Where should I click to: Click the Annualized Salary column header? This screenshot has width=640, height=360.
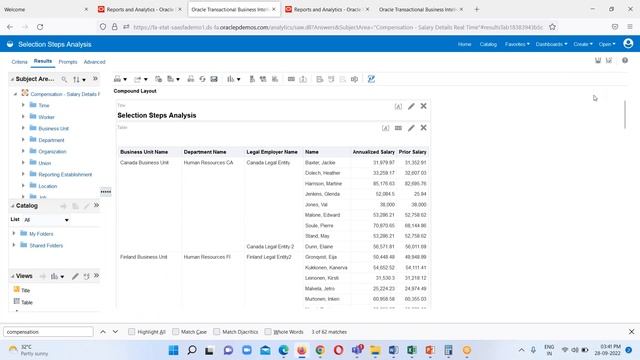(x=373, y=152)
